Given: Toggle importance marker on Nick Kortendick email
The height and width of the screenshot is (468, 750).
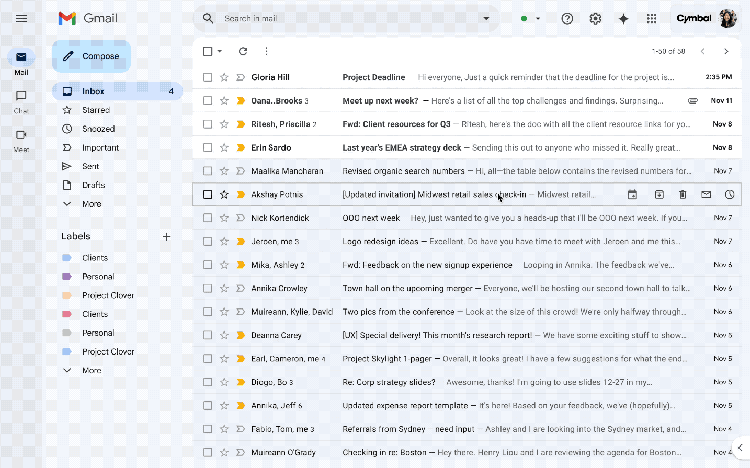Looking at the screenshot, I should [241, 218].
